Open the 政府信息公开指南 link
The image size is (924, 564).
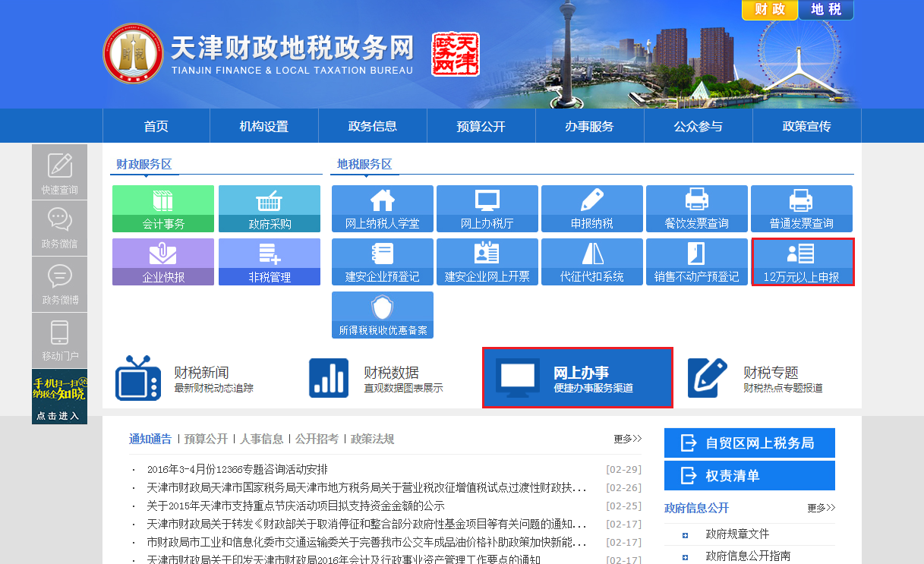[748, 556]
